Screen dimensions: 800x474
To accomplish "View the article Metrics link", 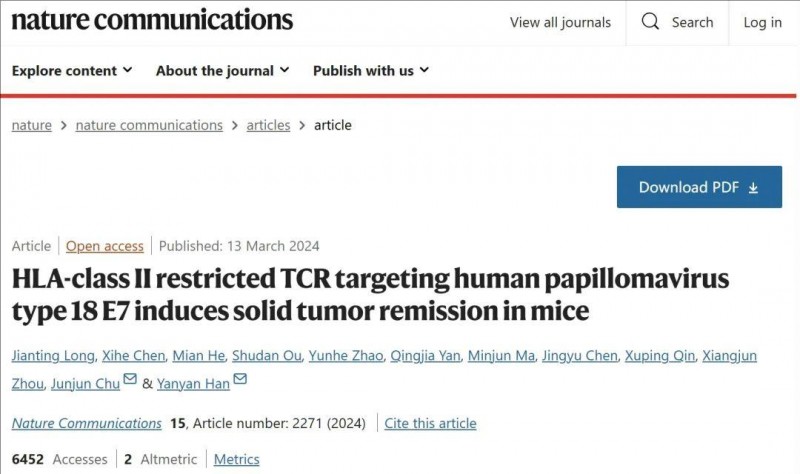I will tap(236, 459).
